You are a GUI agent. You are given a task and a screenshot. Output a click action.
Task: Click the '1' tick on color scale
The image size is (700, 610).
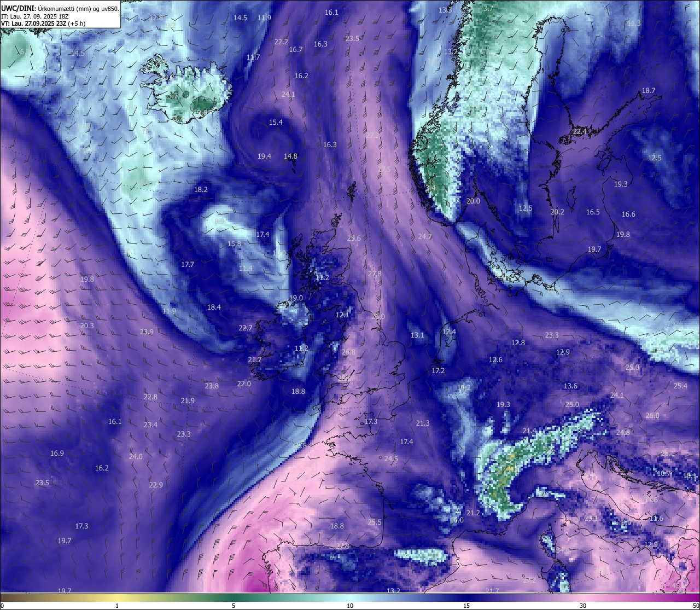117,606
